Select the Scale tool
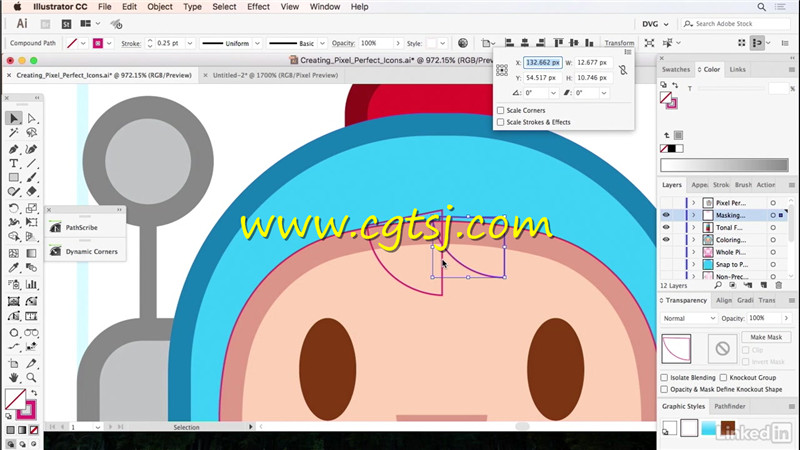The image size is (800, 450). 32,208
